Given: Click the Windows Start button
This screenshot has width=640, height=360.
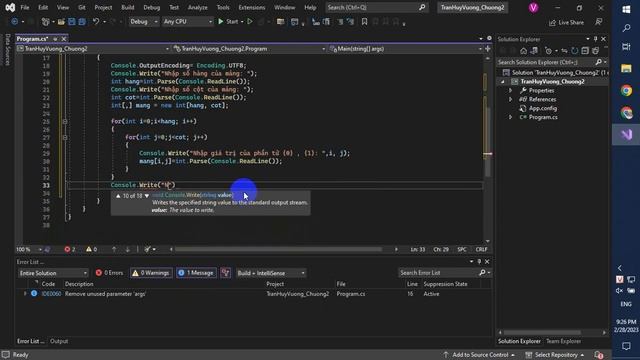Looking at the screenshot, I should 626,9.
